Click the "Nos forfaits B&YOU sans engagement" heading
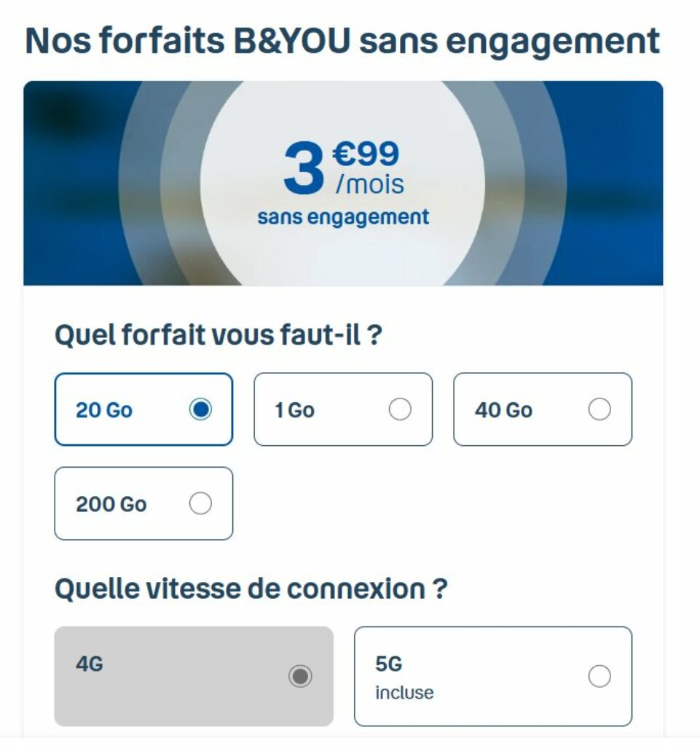This screenshot has width=700, height=746. [342, 42]
